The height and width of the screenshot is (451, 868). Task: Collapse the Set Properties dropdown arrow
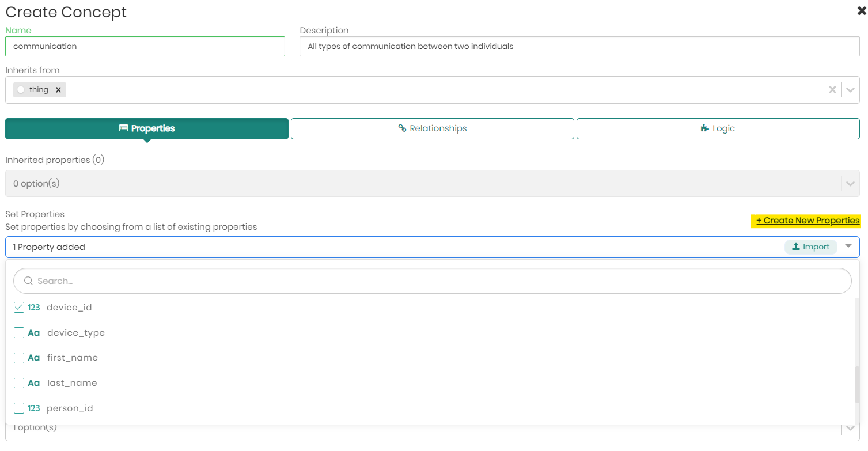click(848, 247)
